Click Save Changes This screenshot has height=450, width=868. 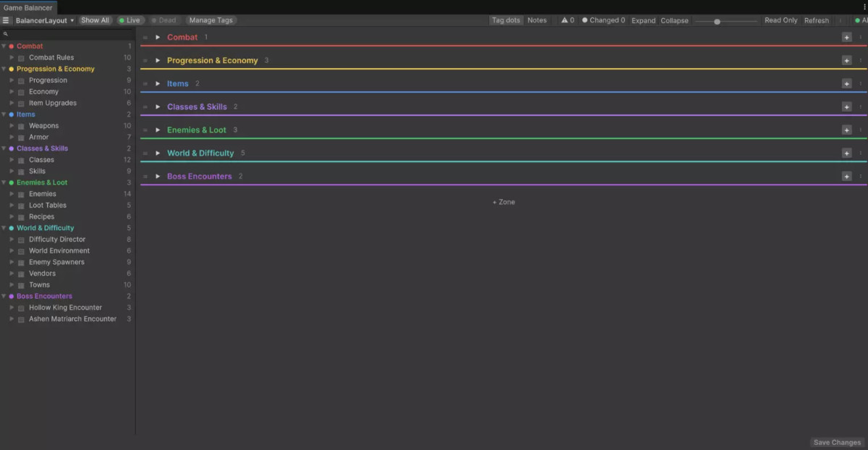pos(837,443)
